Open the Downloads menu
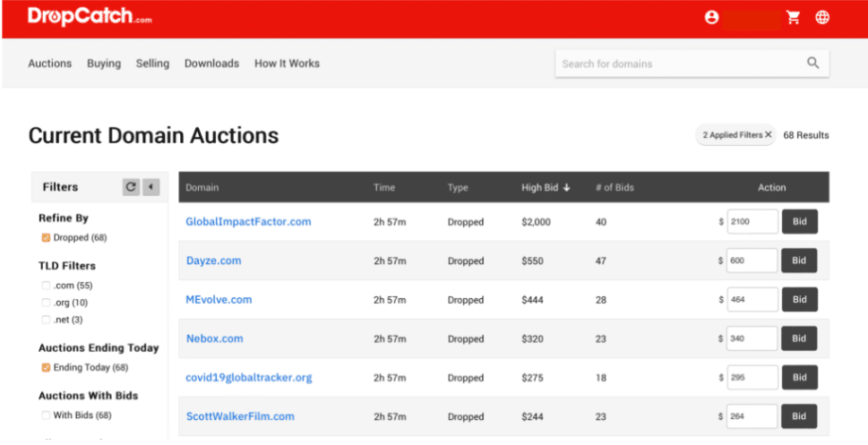 (212, 64)
